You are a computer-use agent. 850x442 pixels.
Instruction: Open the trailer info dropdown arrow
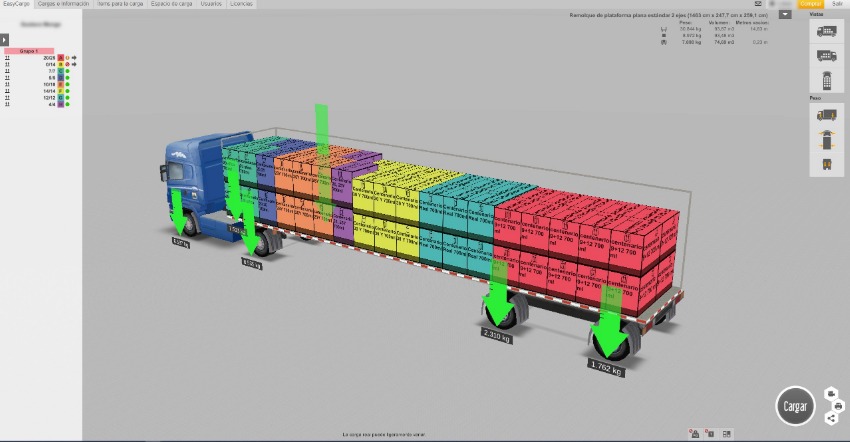pyautogui.click(x=785, y=15)
